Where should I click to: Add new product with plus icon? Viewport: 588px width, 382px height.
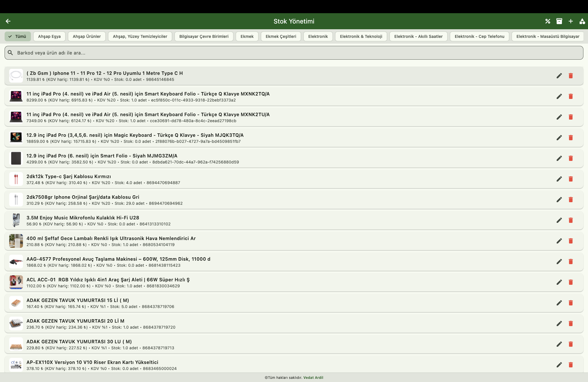[571, 21]
